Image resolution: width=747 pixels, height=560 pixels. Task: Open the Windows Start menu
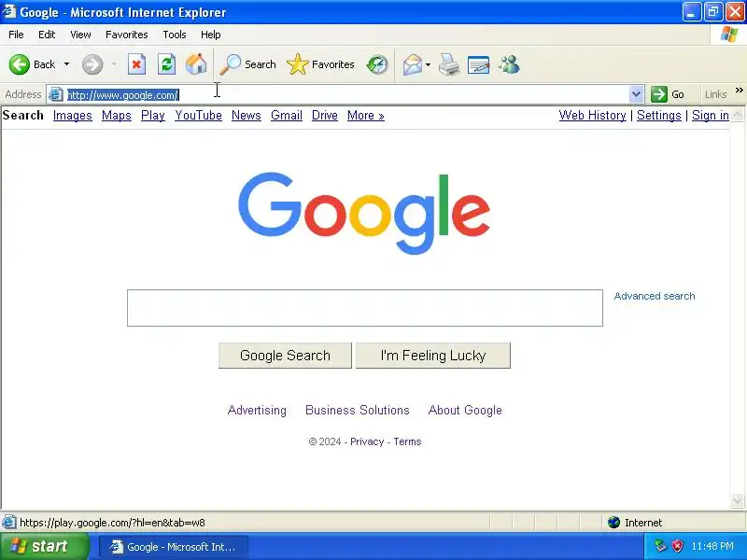pyautogui.click(x=44, y=546)
